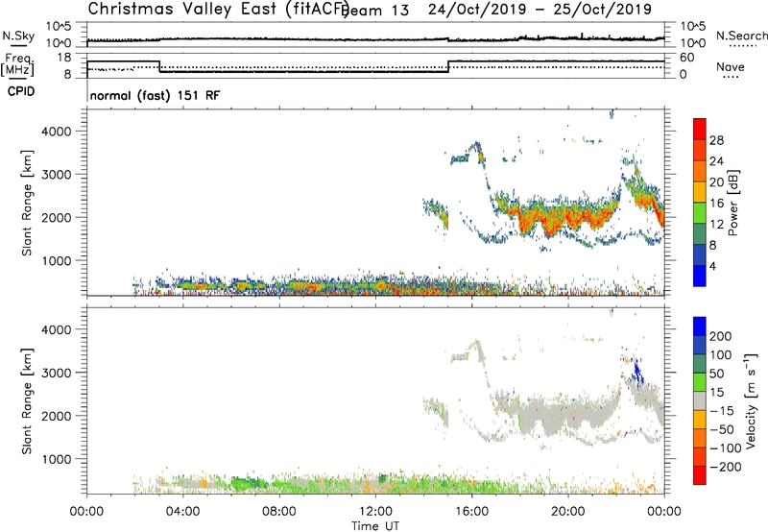Viewport: 768px width, 532px height.
Task: Pick the red velocity segment below -200 m/s
Action: coord(700,475)
